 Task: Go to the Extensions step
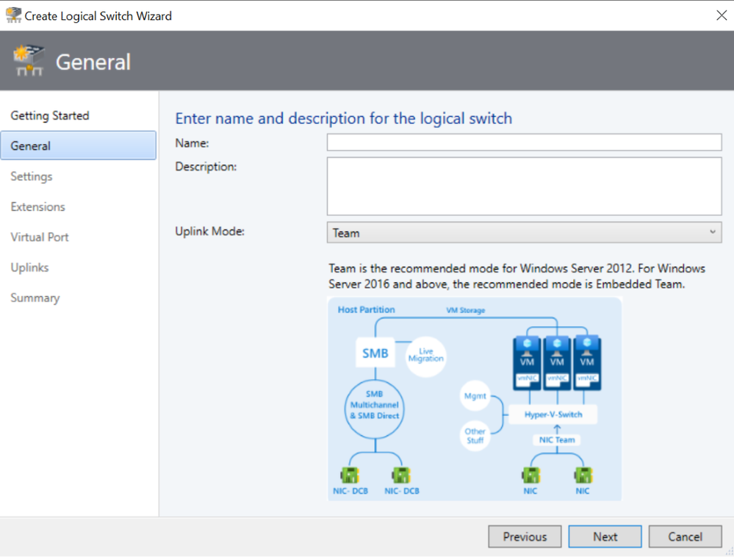click(37, 207)
